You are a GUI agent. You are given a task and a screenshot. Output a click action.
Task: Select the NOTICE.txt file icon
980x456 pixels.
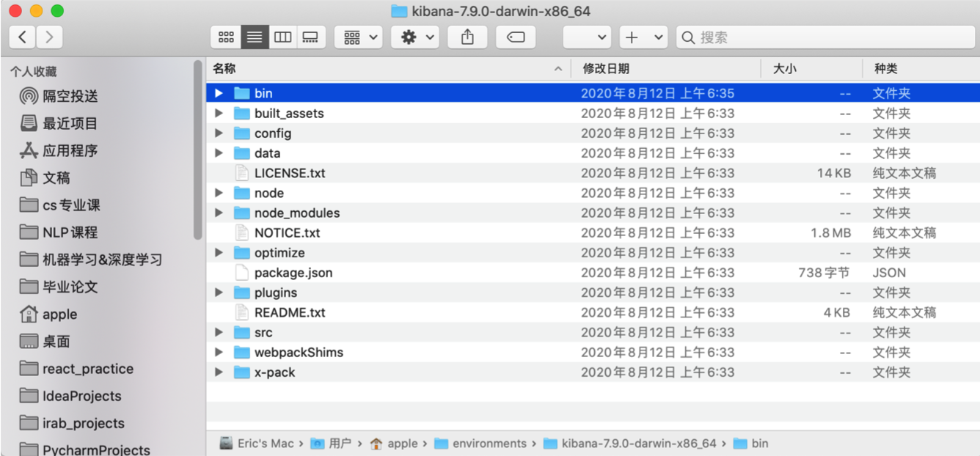tap(242, 232)
